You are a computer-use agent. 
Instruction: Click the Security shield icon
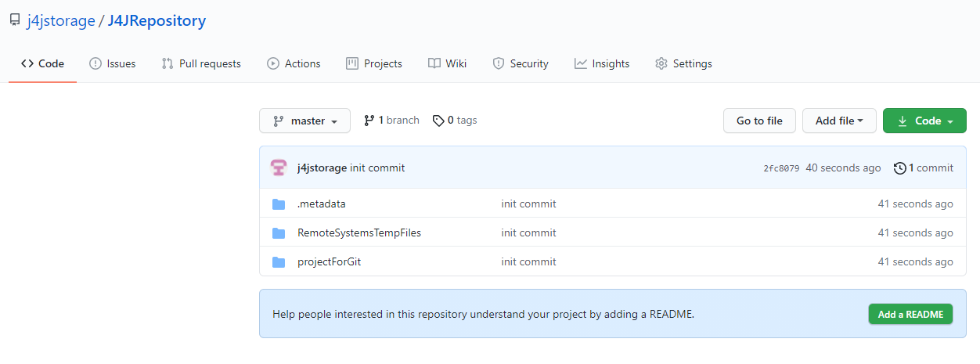pyautogui.click(x=499, y=63)
